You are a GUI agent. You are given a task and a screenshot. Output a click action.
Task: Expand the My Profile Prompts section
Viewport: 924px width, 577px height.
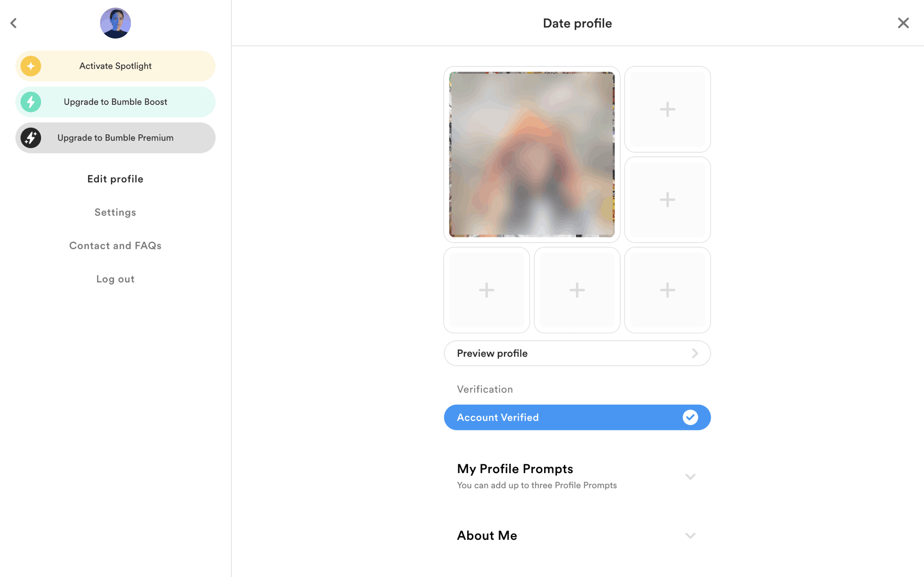(690, 476)
